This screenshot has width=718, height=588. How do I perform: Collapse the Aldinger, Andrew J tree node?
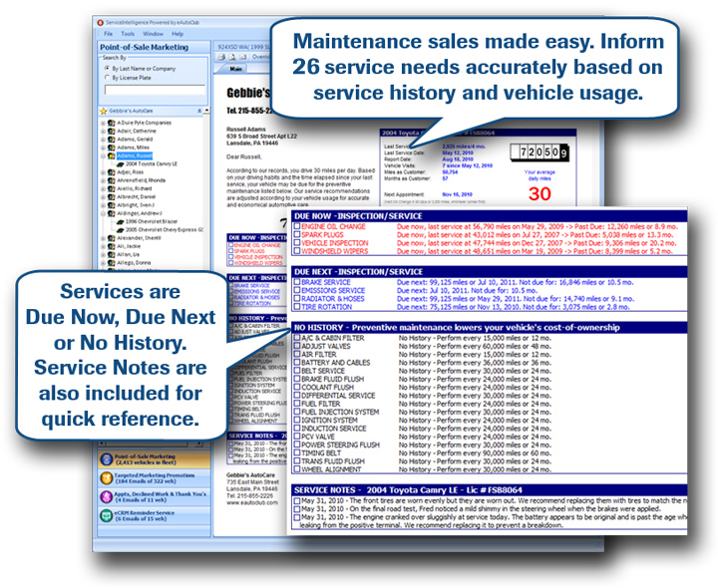point(103,213)
